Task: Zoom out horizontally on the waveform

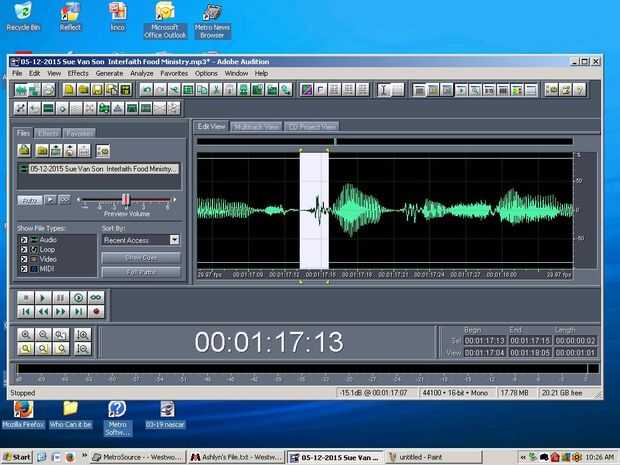Action: point(43,335)
